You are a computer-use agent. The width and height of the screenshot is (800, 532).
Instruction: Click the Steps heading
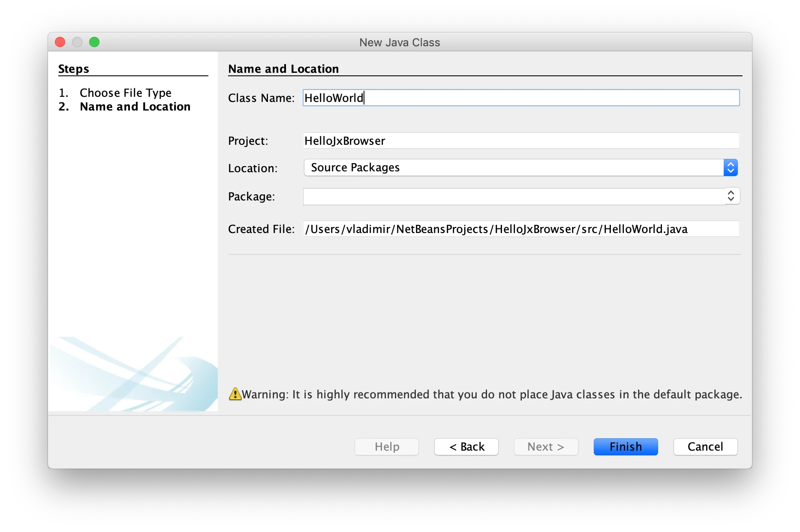pyautogui.click(x=73, y=69)
